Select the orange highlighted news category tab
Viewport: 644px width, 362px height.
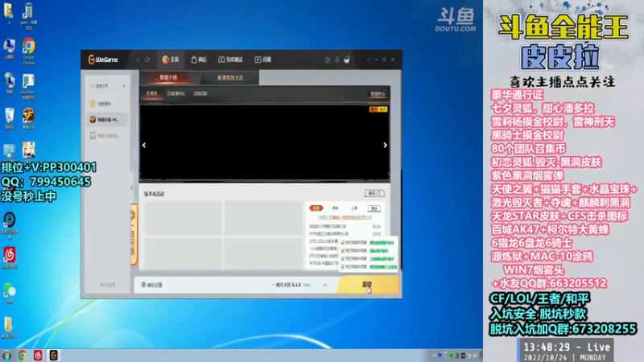pos(316,208)
